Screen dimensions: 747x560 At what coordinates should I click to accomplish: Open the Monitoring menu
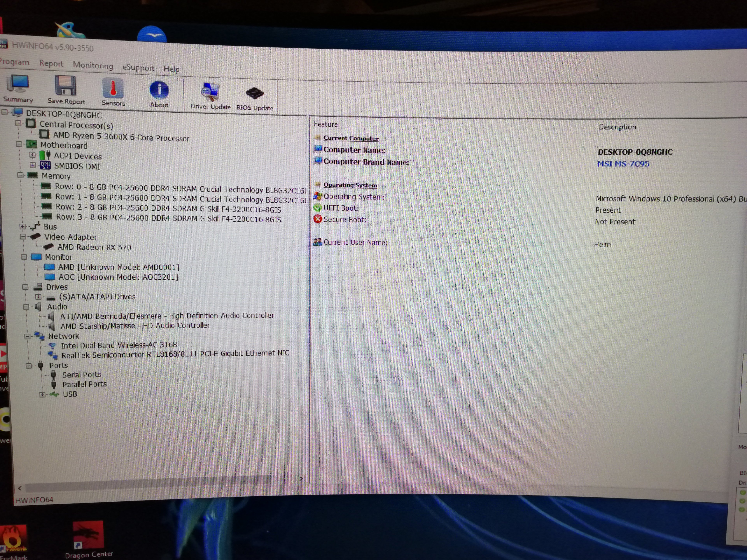pyautogui.click(x=93, y=66)
